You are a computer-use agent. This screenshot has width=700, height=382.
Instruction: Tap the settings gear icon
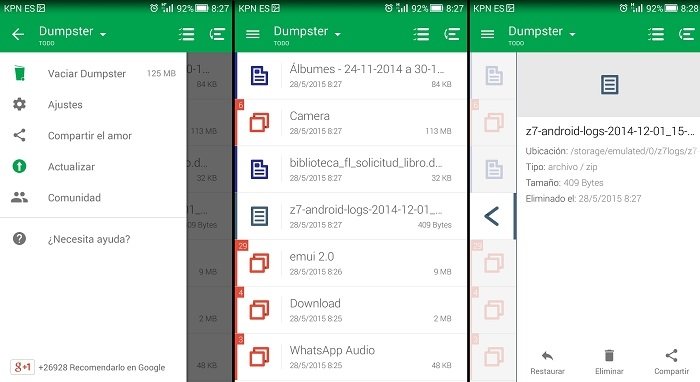(19, 104)
